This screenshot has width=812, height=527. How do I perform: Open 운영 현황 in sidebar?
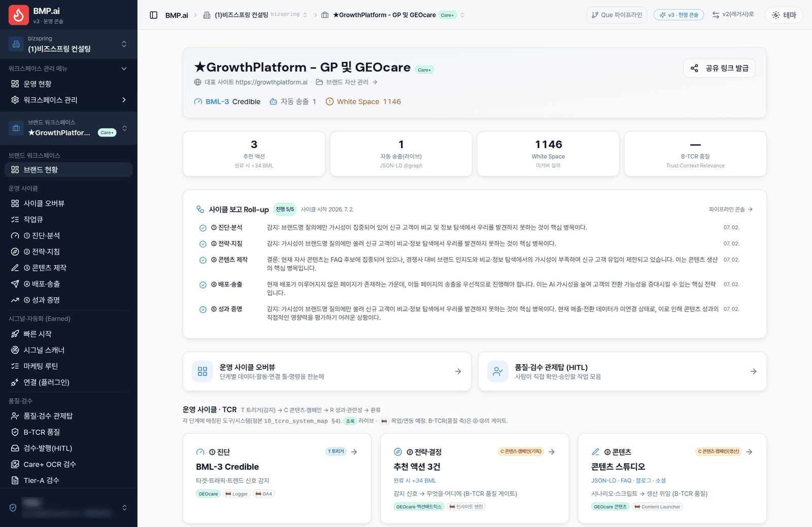tap(68, 84)
